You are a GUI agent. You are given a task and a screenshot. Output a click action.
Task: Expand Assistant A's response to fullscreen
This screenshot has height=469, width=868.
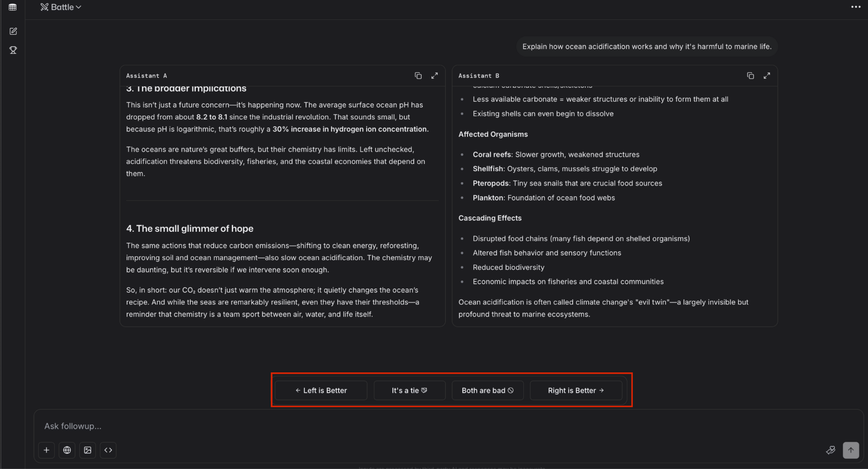tap(434, 76)
